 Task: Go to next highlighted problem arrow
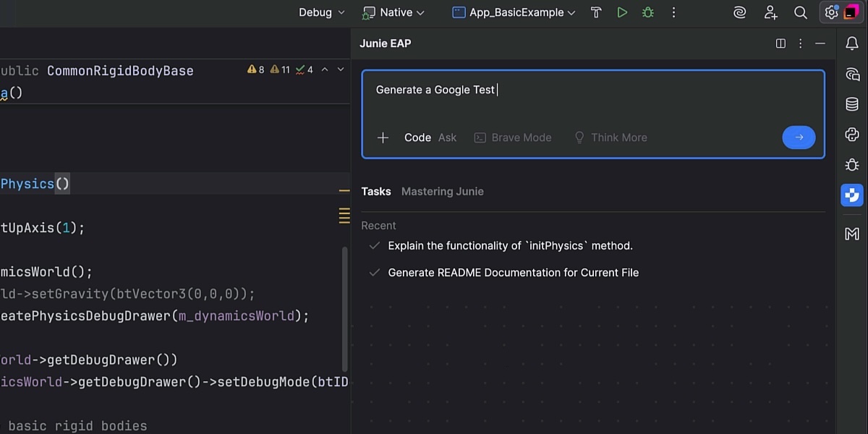(x=341, y=69)
